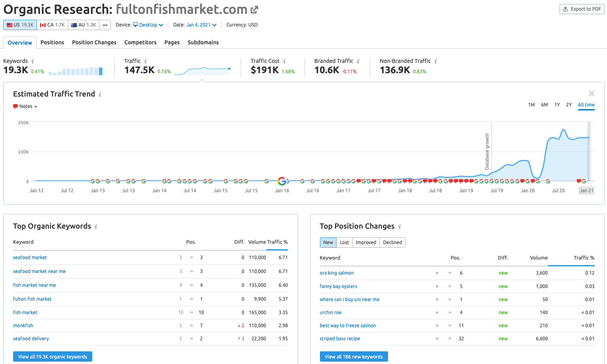
Task: Switch to the Pages tab
Action: click(172, 42)
